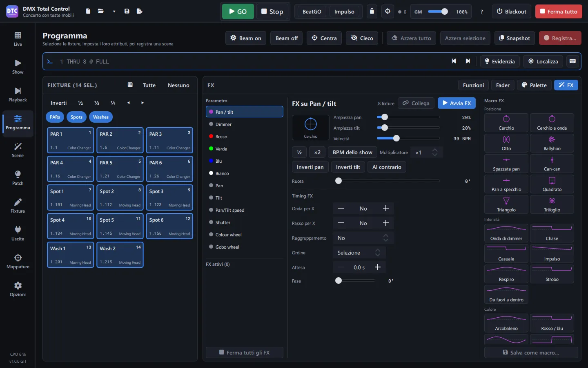Decrease Passo per X with minus
This screenshot has height=368, width=588.
click(x=341, y=223)
